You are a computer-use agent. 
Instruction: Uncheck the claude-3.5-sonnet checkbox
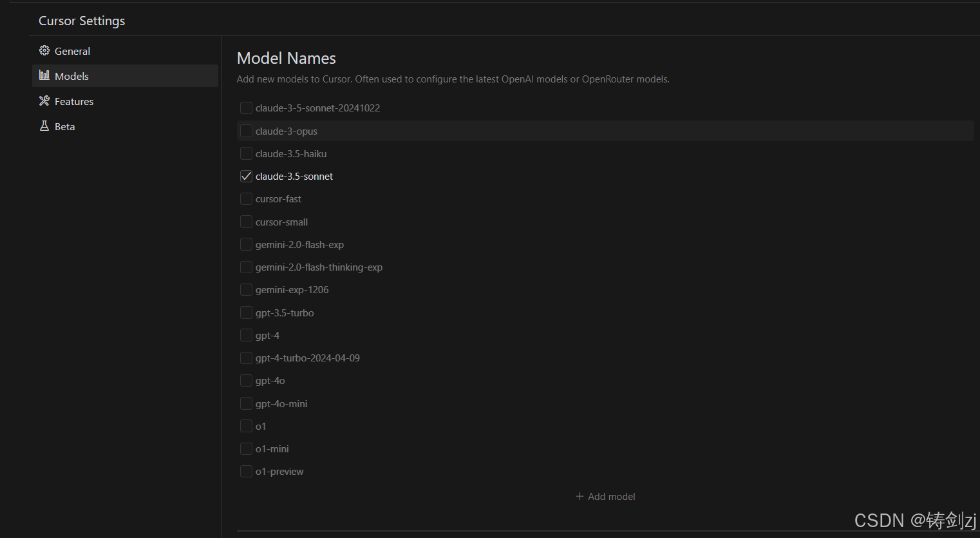point(246,176)
